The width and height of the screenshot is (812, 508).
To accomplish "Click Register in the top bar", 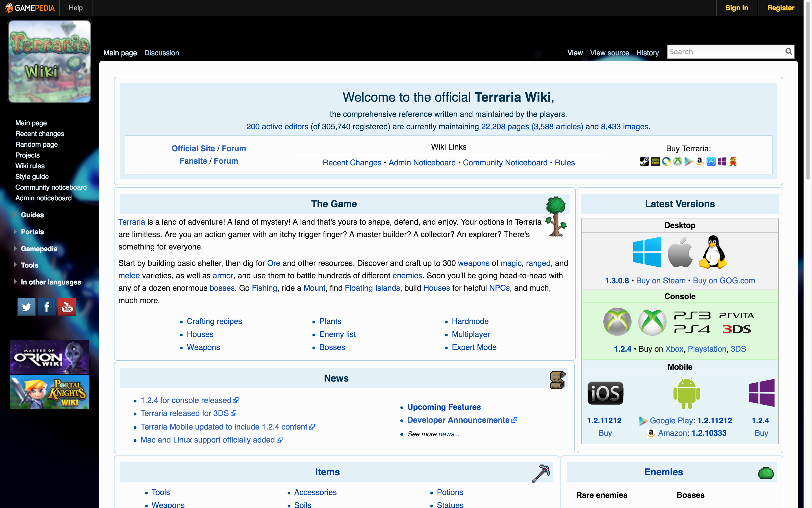I will (780, 8).
